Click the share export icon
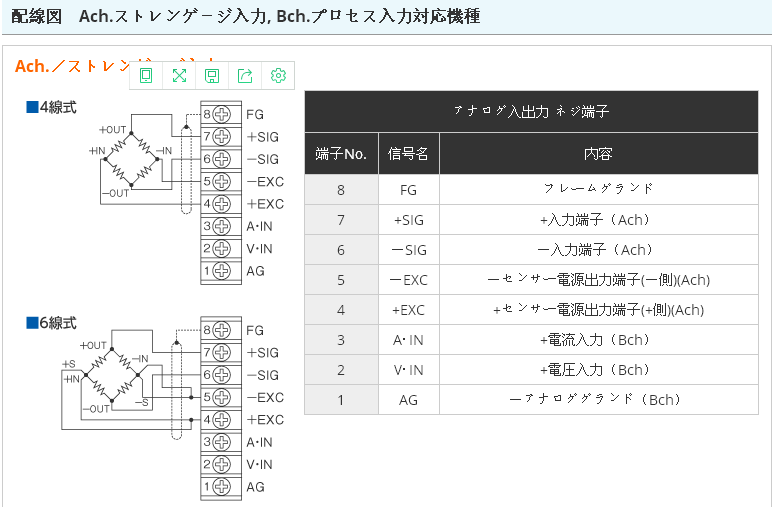The width and height of the screenshot is (775, 507). point(245,75)
